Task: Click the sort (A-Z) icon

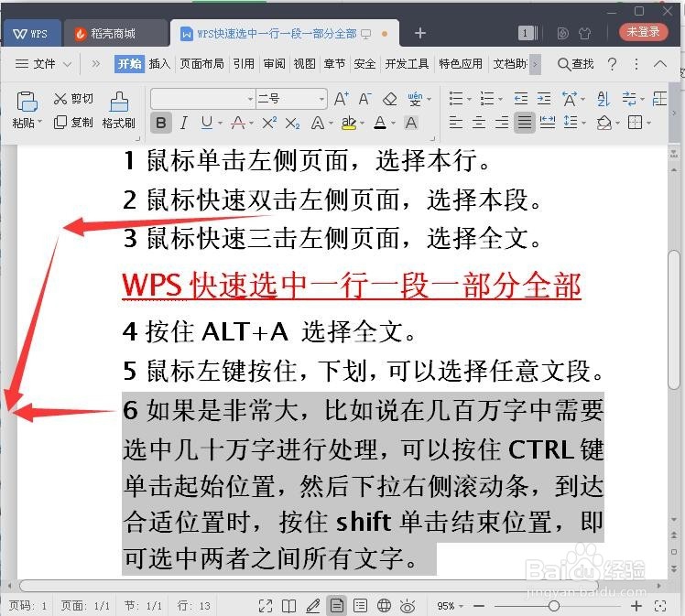Action: (x=603, y=99)
